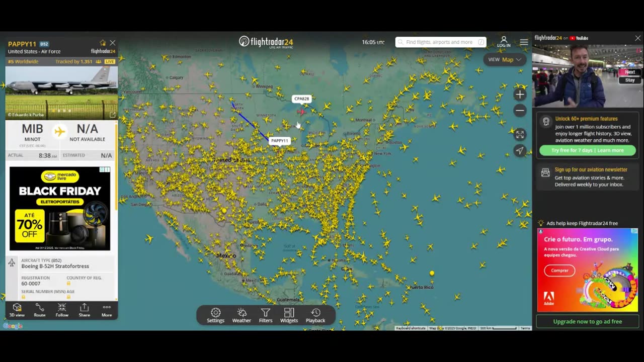Click the MIB Minot origin airport
The image size is (644, 362).
point(32,132)
